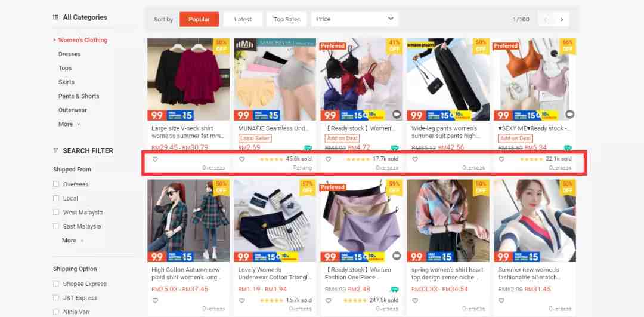Tick the West Malaysia checkbox
The width and height of the screenshot is (644, 317).
tap(56, 212)
